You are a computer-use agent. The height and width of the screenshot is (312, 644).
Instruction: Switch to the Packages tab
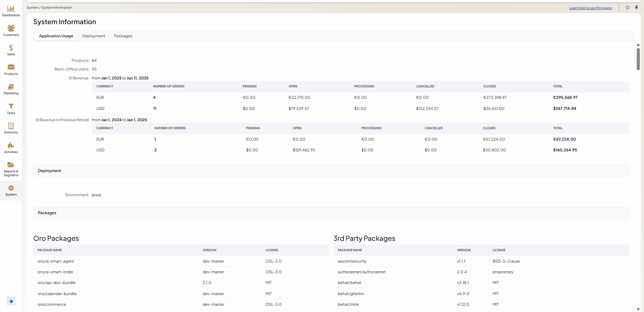click(x=123, y=36)
